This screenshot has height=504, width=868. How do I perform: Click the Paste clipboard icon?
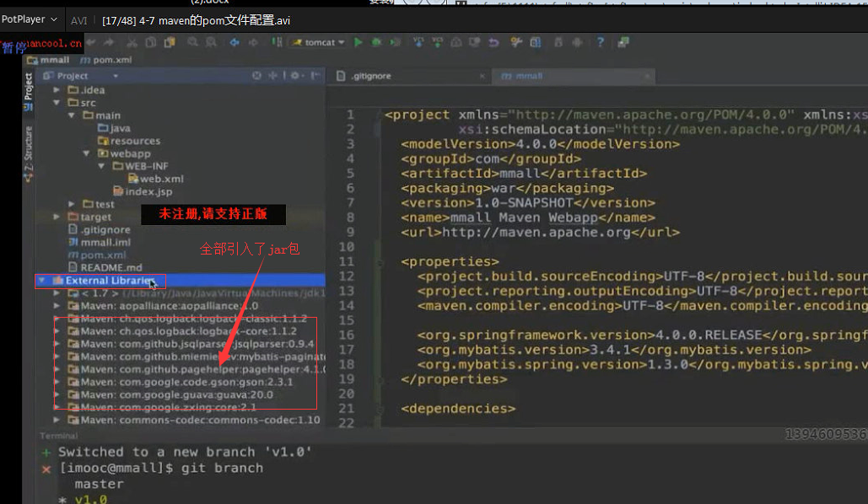tap(170, 42)
